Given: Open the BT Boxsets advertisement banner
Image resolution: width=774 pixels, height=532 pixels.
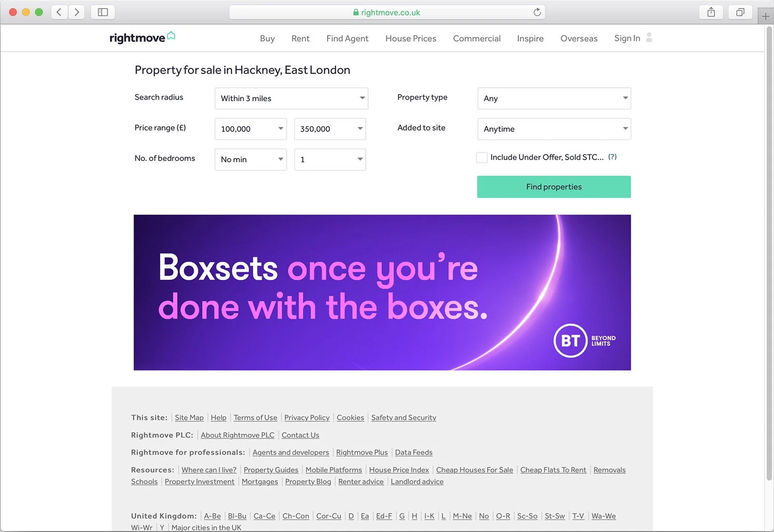Looking at the screenshot, I should [x=382, y=292].
